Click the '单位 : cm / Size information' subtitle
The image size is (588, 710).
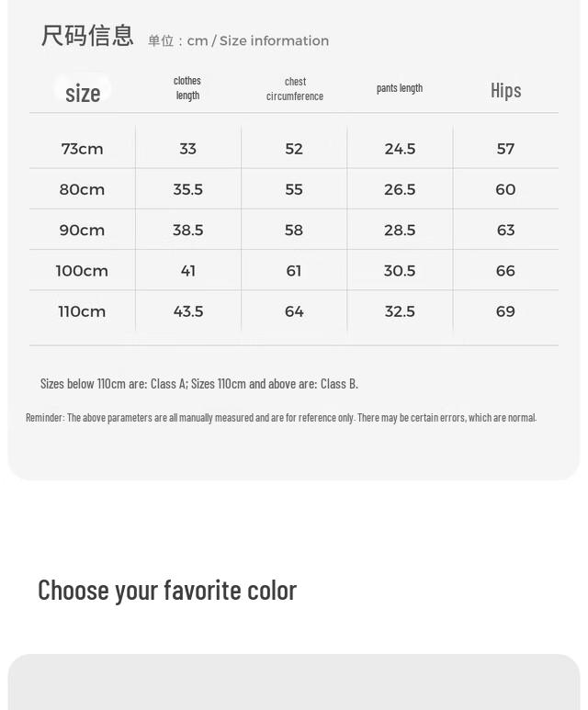point(238,40)
